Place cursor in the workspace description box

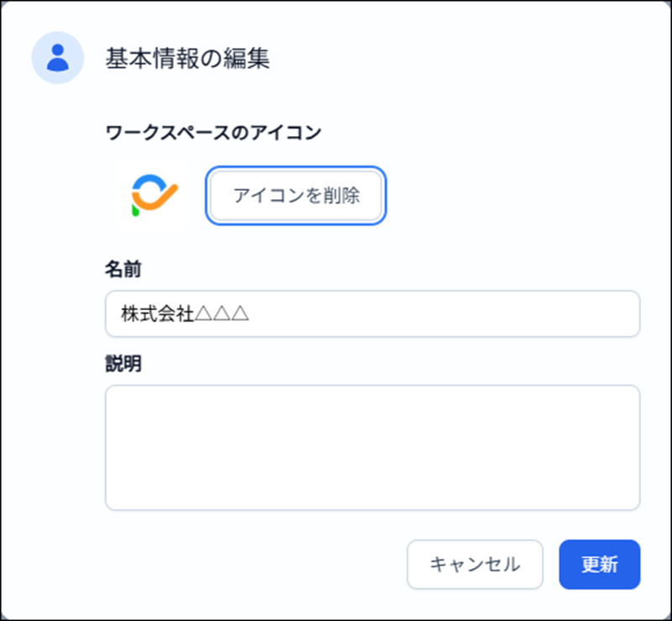[372, 447]
